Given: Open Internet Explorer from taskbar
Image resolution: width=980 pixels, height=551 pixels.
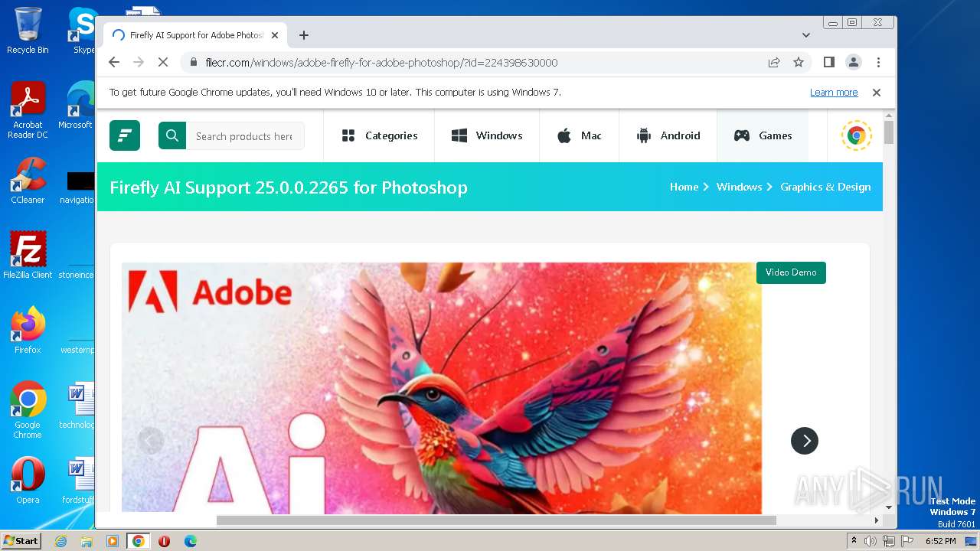Looking at the screenshot, I should (60, 541).
